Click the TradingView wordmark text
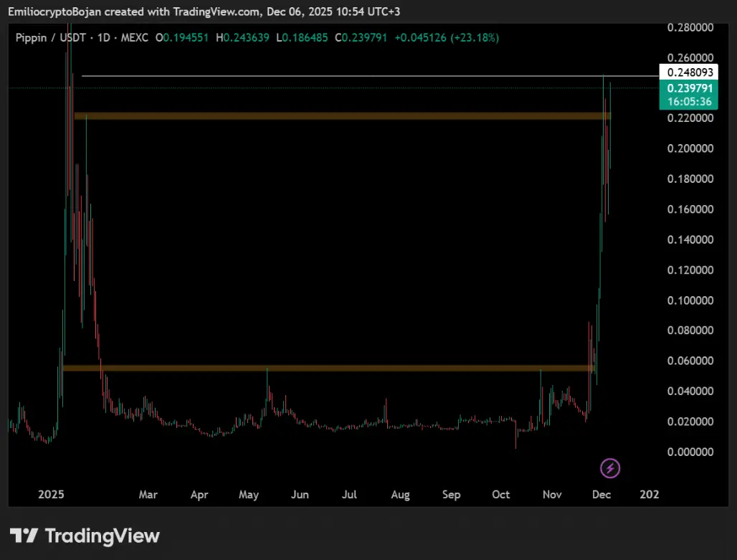Viewport: 737px width, 560px height. [102, 536]
